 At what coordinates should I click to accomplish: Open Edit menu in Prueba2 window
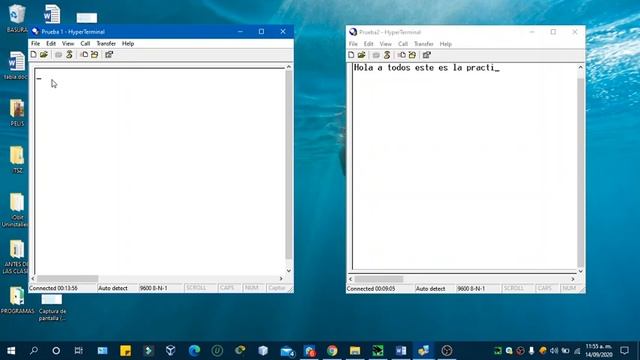tap(368, 44)
